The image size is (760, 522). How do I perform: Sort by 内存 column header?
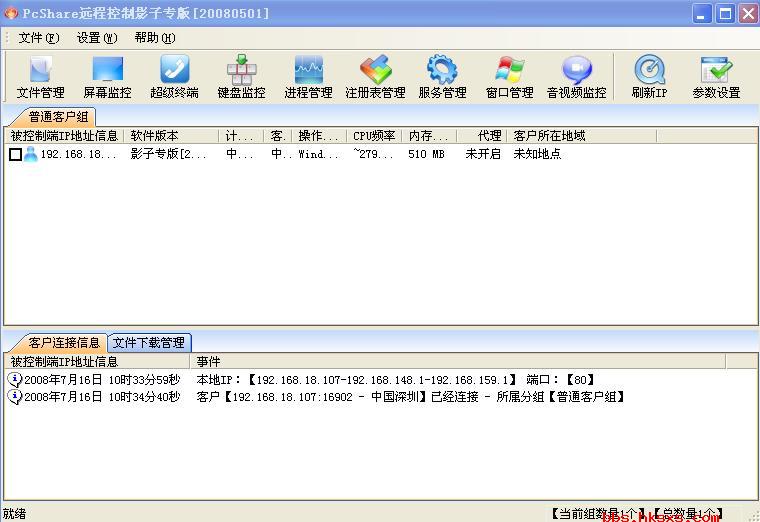pos(429,136)
